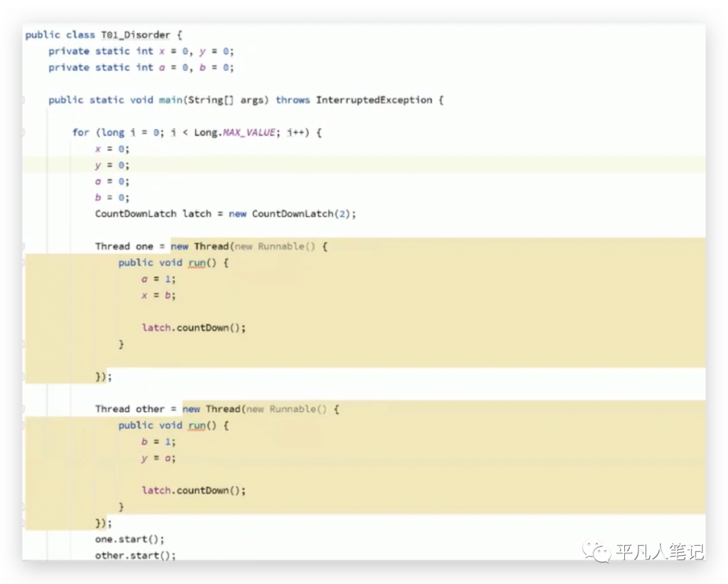Click the b = 1; statement
The height and width of the screenshot is (584, 728).
tap(158, 441)
